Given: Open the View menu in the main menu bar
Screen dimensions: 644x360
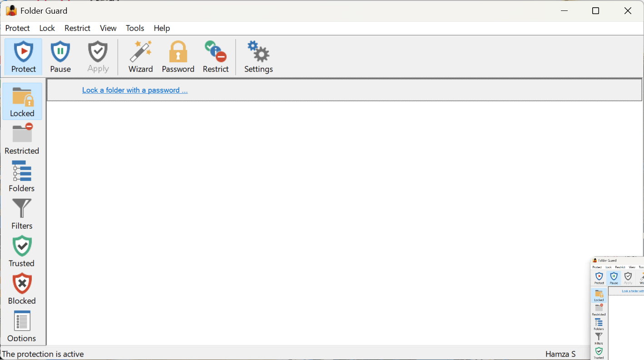Looking at the screenshot, I should pos(108,28).
